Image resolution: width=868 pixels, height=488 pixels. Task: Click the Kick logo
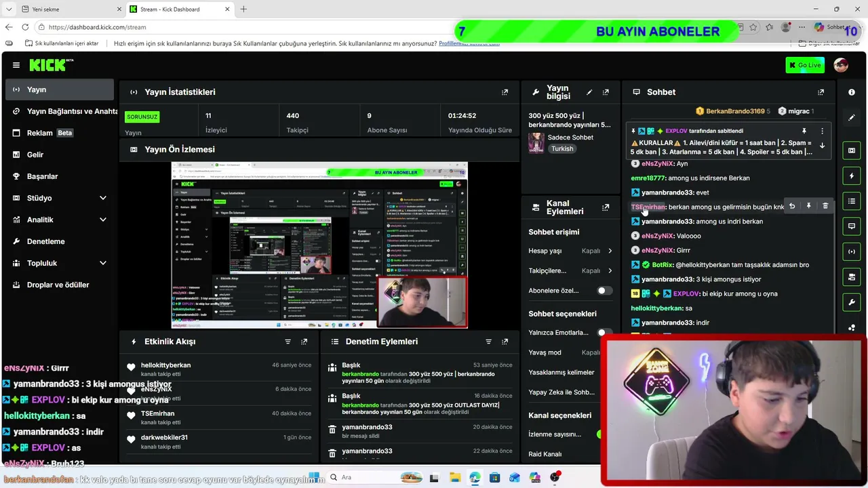pyautogui.click(x=51, y=65)
